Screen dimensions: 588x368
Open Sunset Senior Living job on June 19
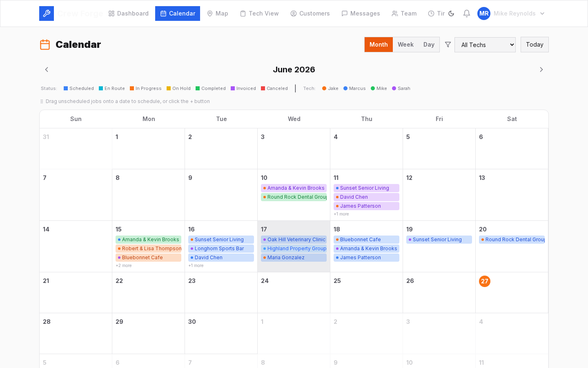pyautogui.click(x=439, y=240)
